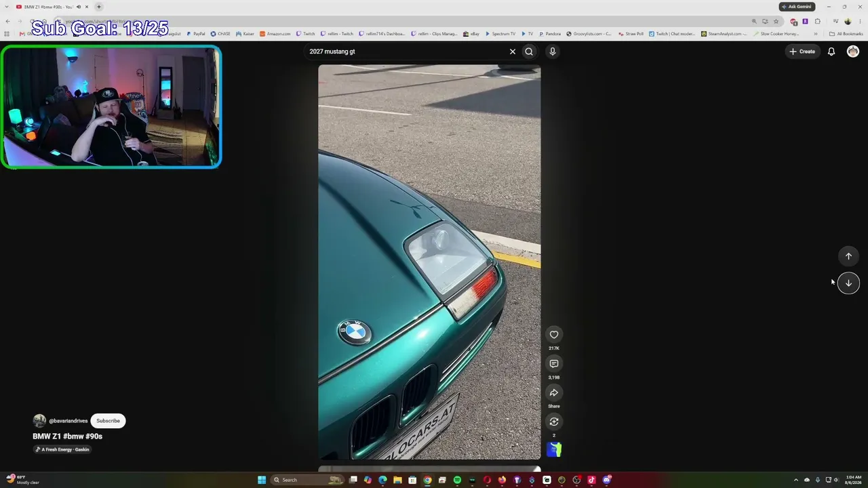Open the Create menu
Viewport: 868px width, 488px height.
coord(802,52)
